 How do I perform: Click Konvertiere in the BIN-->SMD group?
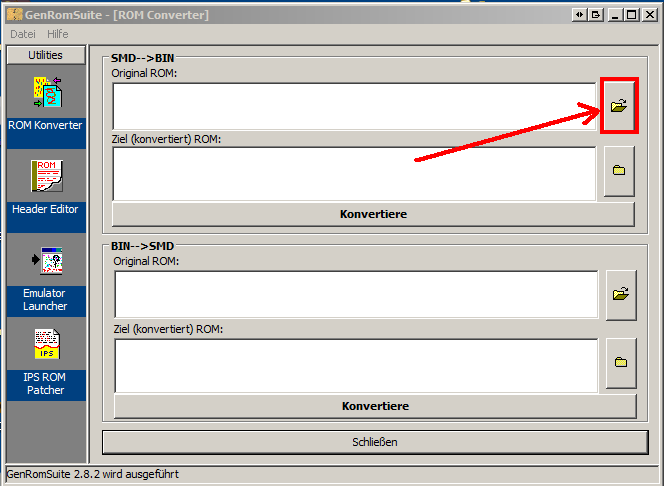(375, 406)
